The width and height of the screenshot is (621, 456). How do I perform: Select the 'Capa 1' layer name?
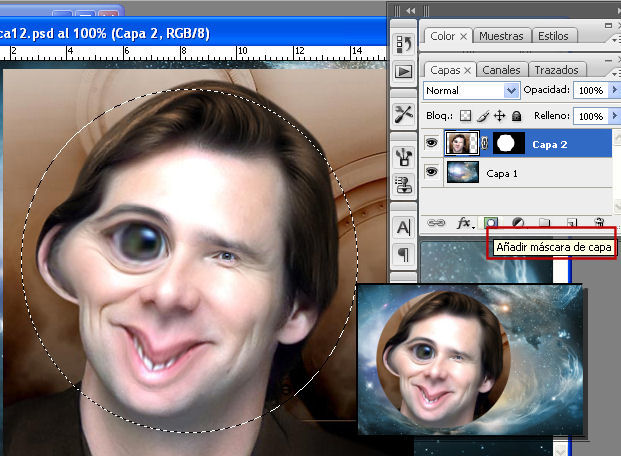[502, 174]
